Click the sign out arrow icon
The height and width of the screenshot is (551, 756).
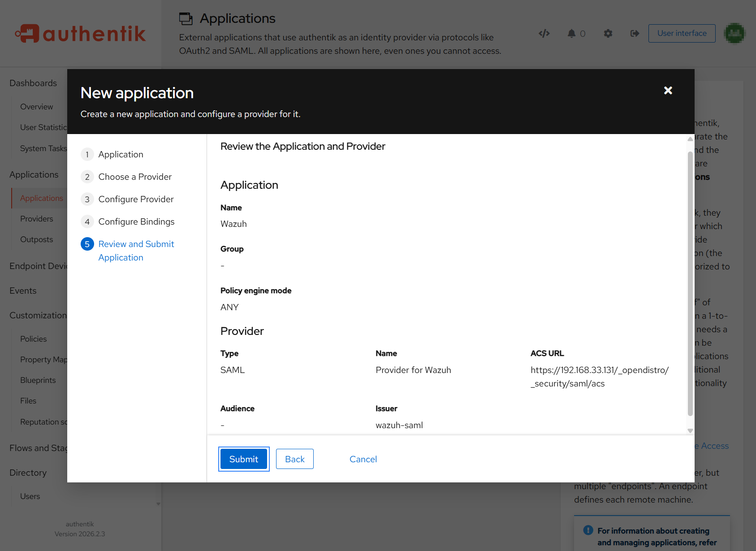point(635,33)
